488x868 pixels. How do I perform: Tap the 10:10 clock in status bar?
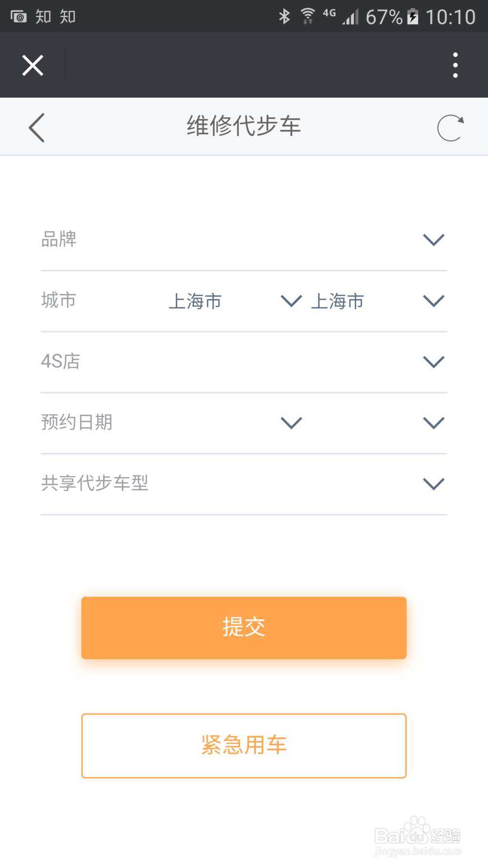(450, 17)
